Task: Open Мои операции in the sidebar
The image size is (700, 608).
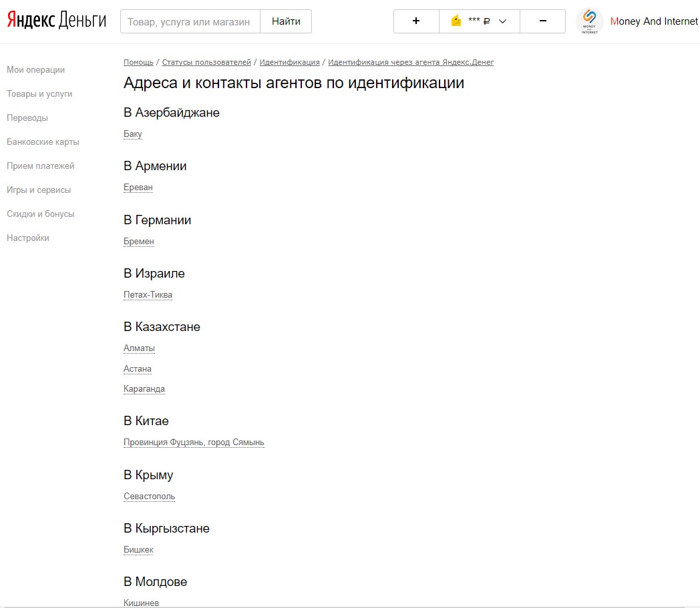Action: 35,70
